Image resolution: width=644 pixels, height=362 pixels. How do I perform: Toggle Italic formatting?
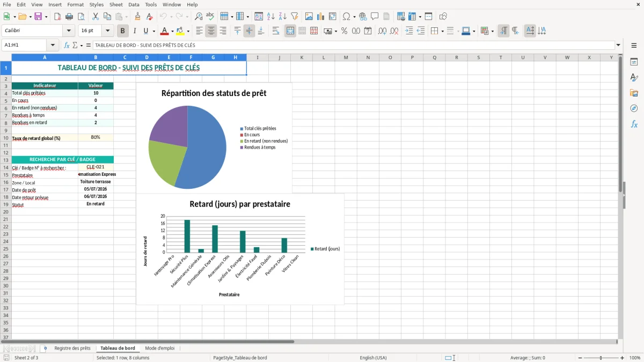point(135,31)
